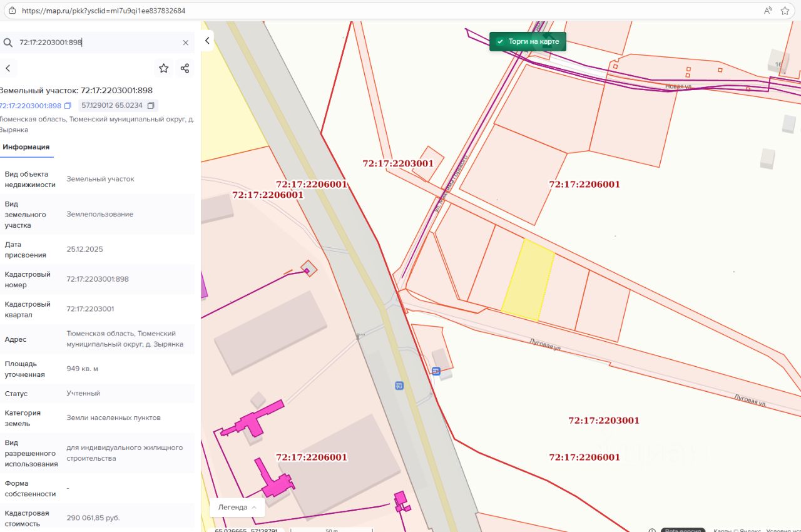Bookmark the page with the browser star icon
Screen dimensions: 801x532
pos(785,11)
